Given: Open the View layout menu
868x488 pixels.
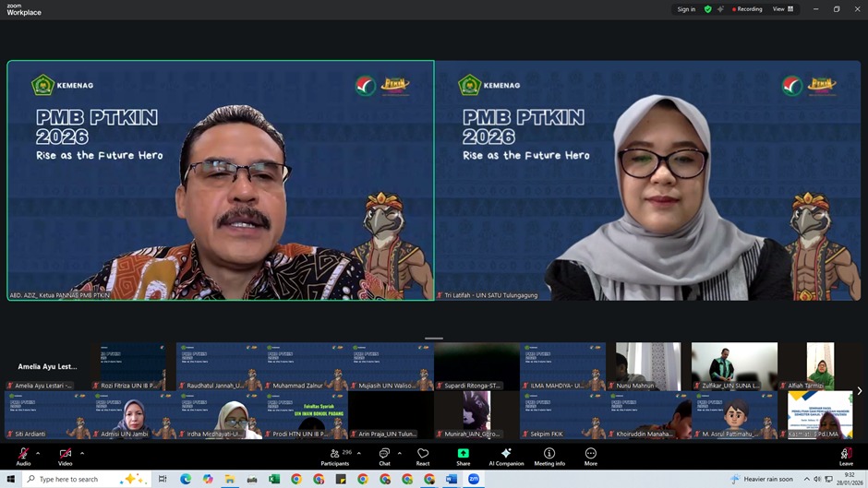Looking at the screenshot, I should pos(783,9).
